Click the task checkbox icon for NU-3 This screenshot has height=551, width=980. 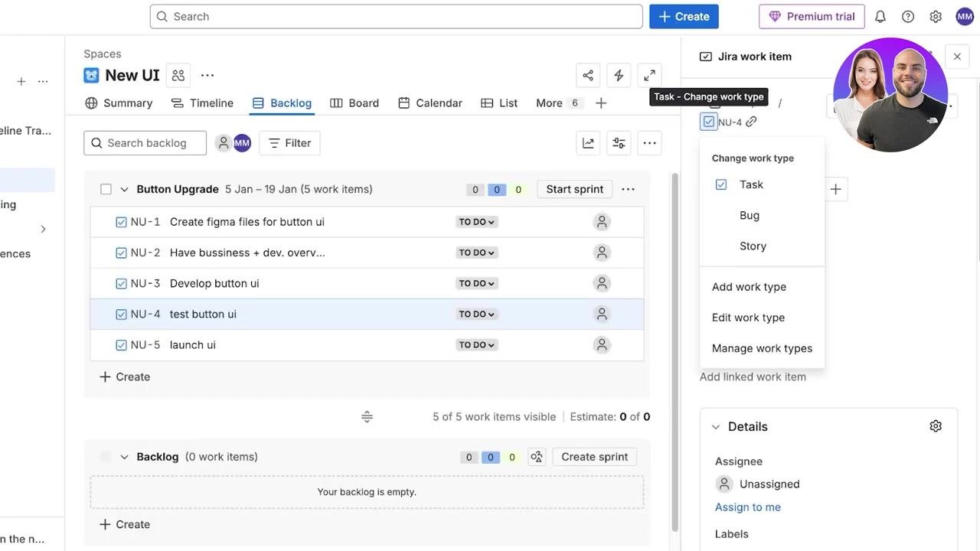click(x=121, y=283)
